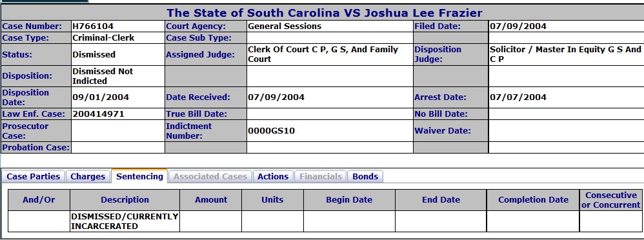Click the Description column header
Viewport: 644px width, 240px height.
125,200
